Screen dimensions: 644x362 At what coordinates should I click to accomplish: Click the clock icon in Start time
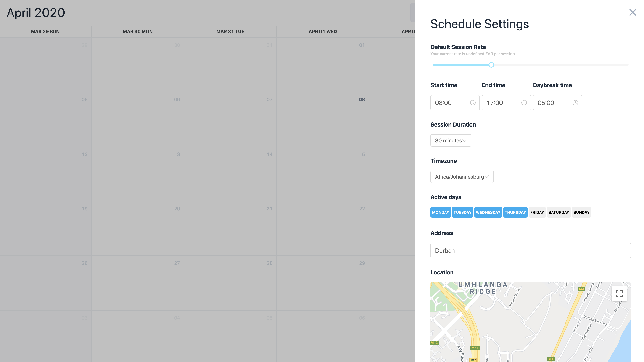[472, 103]
